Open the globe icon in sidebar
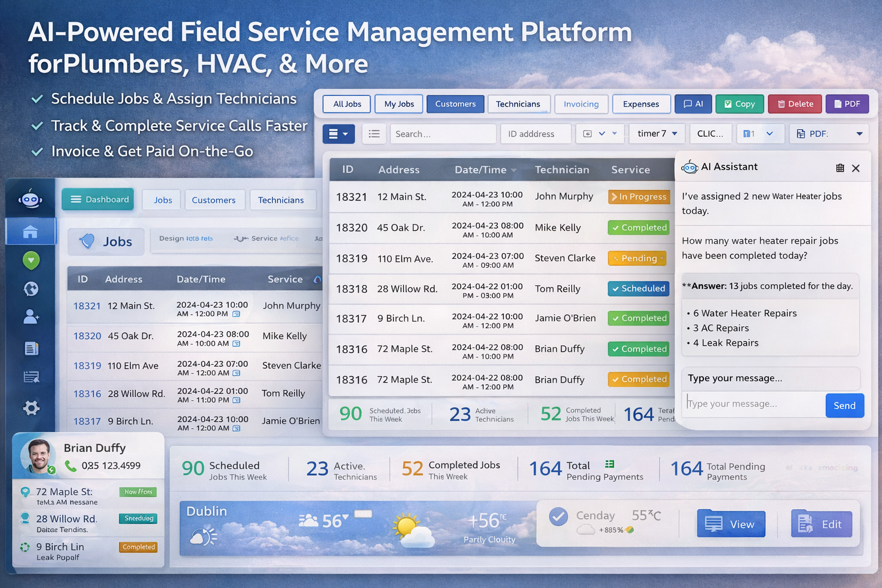The width and height of the screenshot is (882, 588). pos(31,289)
